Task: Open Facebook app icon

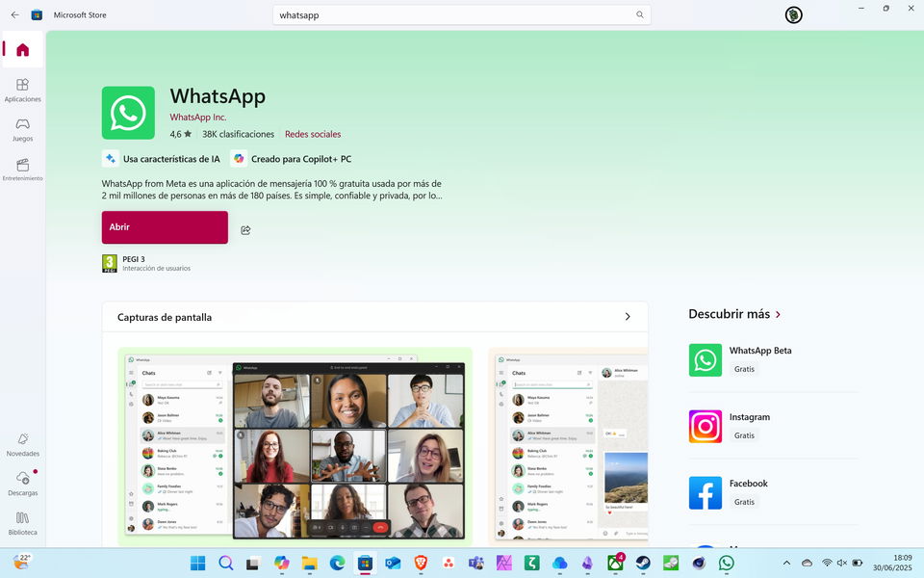Action: coord(705,493)
